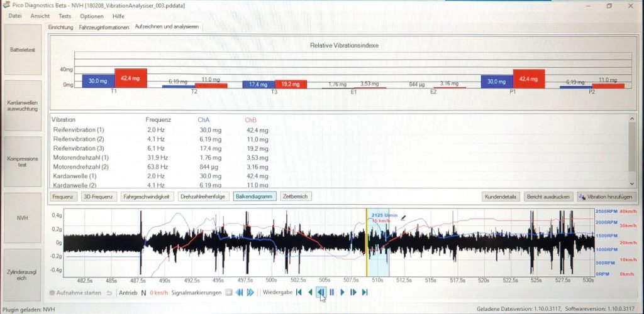Open the Einrichtung tab

[61, 28]
